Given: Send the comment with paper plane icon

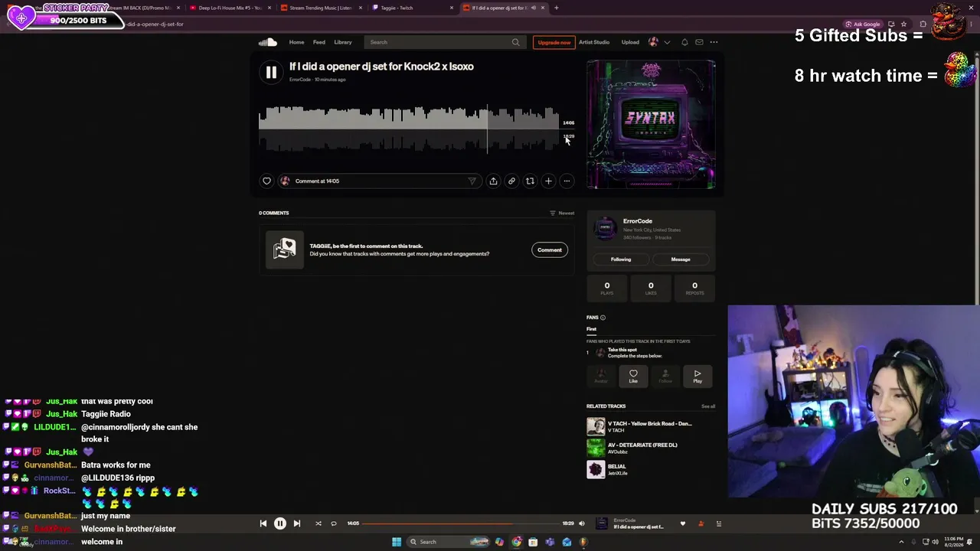Looking at the screenshot, I should [x=472, y=181].
